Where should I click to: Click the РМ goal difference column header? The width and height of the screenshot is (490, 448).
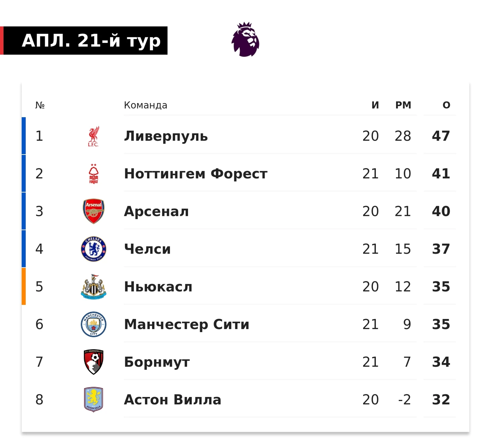point(403,105)
